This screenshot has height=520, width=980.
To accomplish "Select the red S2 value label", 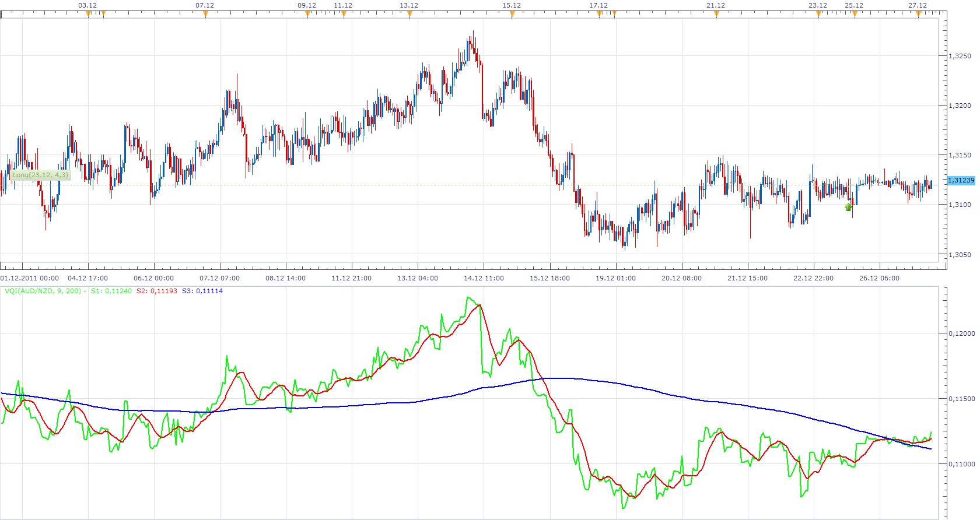I will [x=157, y=291].
